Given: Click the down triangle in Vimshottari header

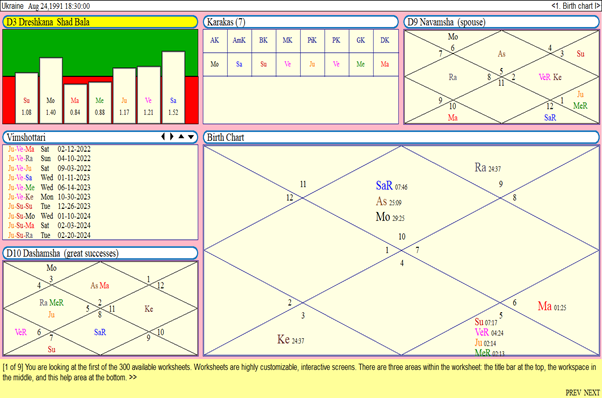Looking at the screenshot, I should click(191, 137).
